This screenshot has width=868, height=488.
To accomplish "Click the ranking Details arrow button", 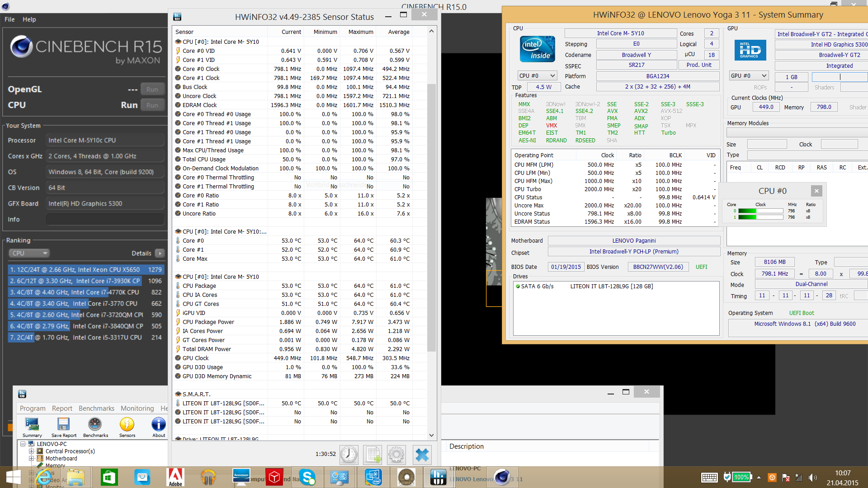I will click(160, 253).
